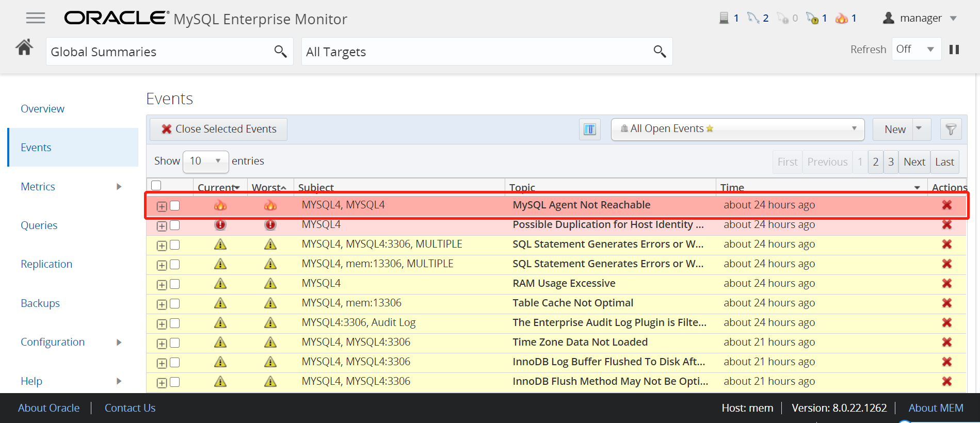Expand the Possible Duplication for Host Identity row
This screenshot has width=980, height=423.
click(x=162, y=226)
